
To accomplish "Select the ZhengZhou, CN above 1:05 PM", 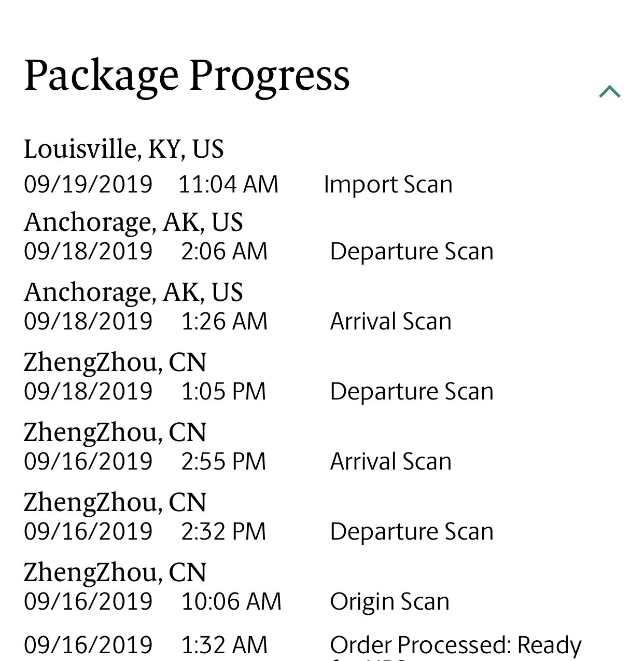I will click(x=115, y=363).
